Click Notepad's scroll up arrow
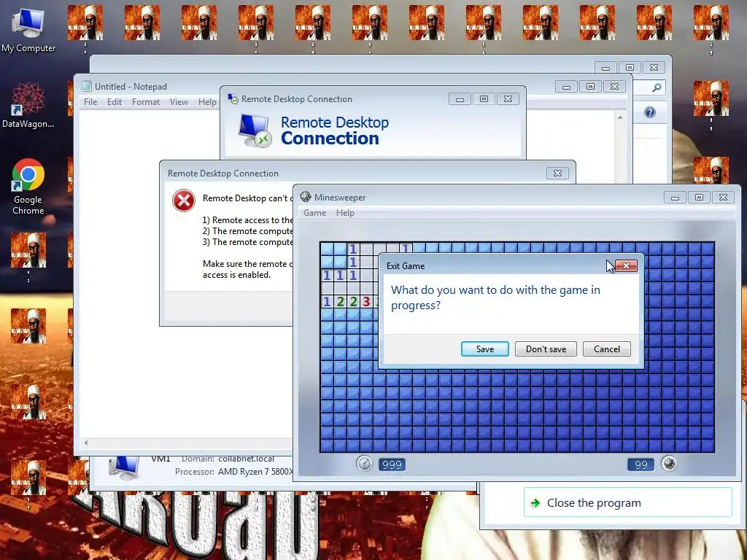This screenshot has height=560, width=747. tap(620, 117)
